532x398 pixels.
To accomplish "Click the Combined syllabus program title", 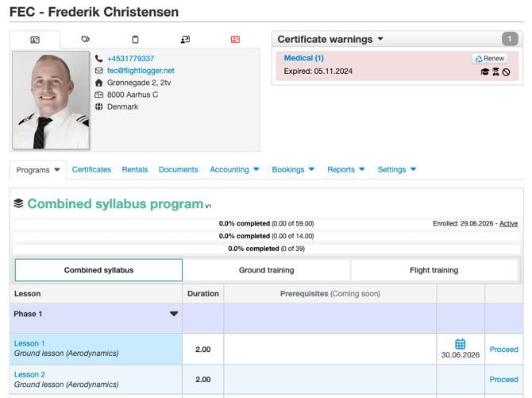I will (x=115, y=203).
